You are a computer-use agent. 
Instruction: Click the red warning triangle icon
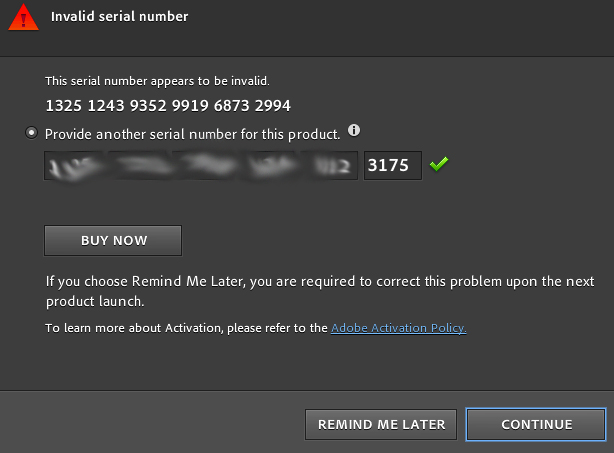tap(23, 17)
